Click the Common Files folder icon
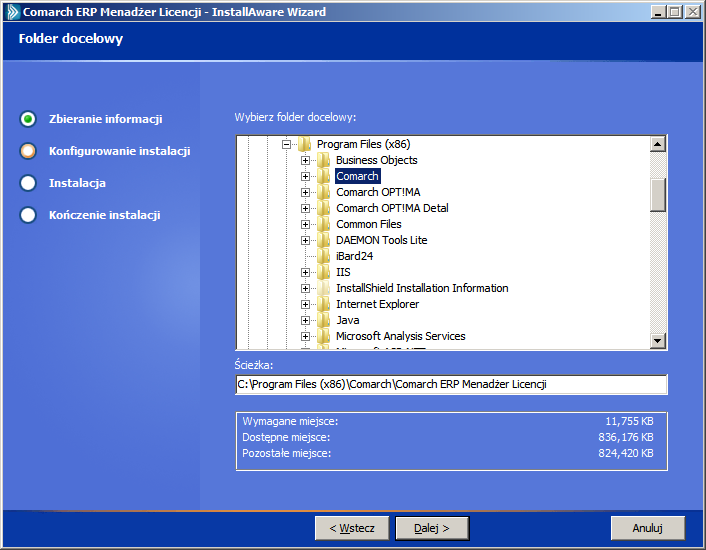 (323, 224)
